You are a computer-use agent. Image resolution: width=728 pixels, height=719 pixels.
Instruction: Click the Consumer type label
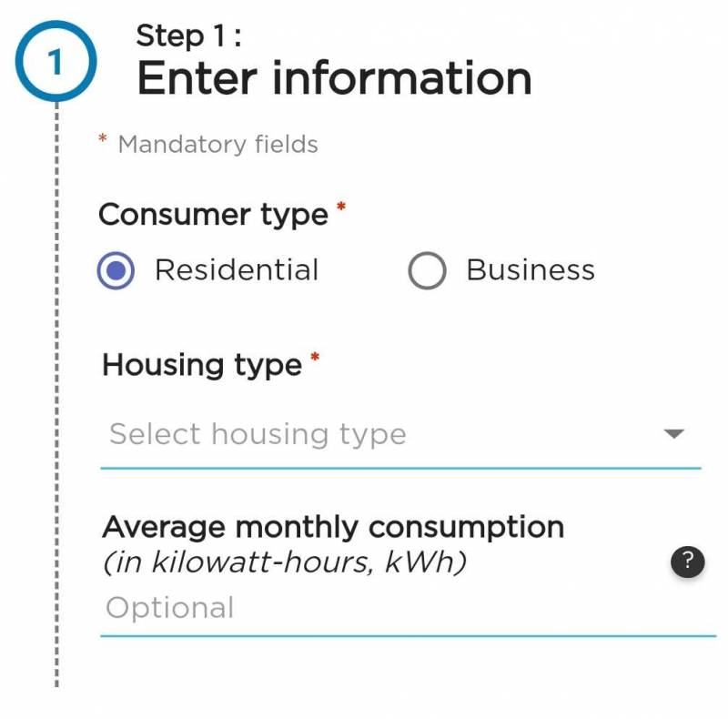coord(213,215)
